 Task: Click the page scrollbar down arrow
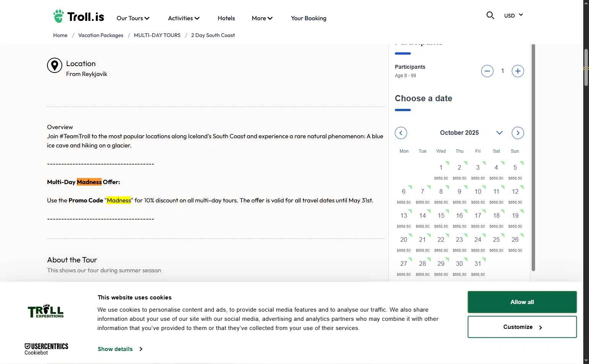point(586,361)
